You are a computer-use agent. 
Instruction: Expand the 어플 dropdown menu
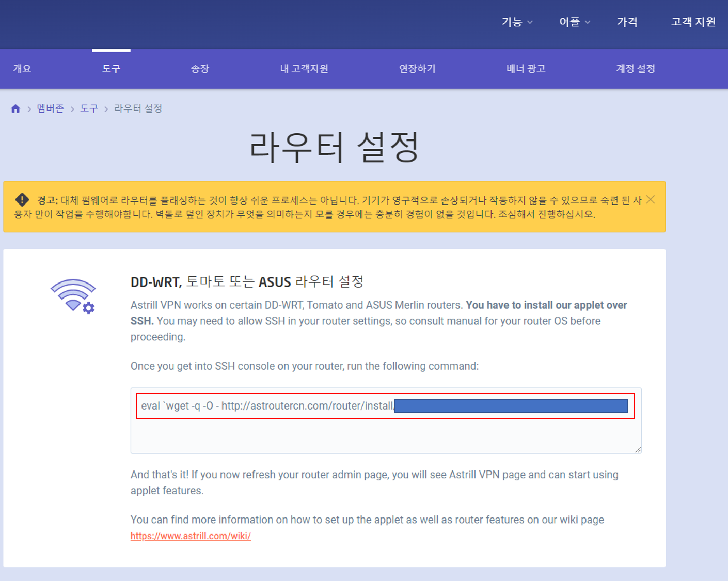coord(575,22)
